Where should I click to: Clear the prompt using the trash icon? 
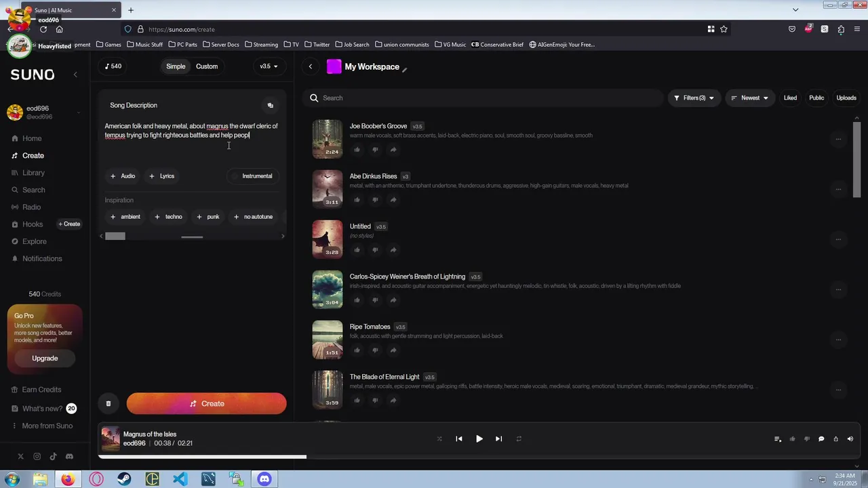108,404
